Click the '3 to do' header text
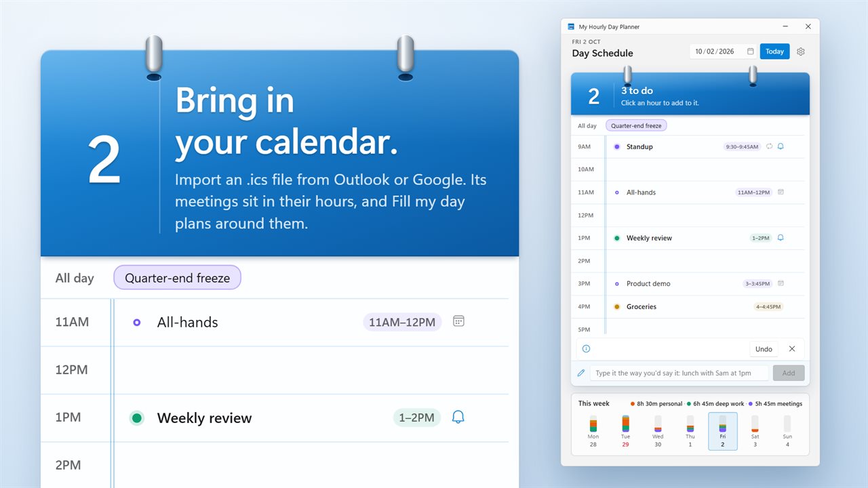This screenshot has height=488, width=868. pos(637,90)
